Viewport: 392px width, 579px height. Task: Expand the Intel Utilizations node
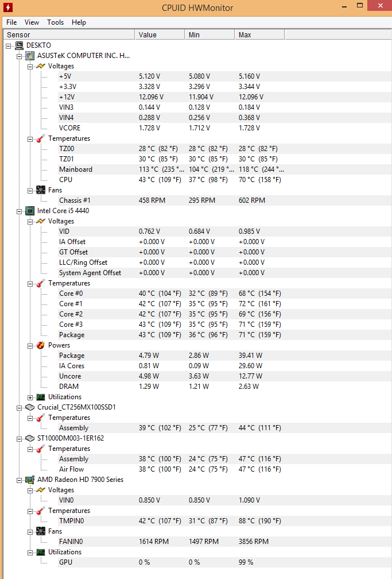pyautogui.click(x=30, y=397)
